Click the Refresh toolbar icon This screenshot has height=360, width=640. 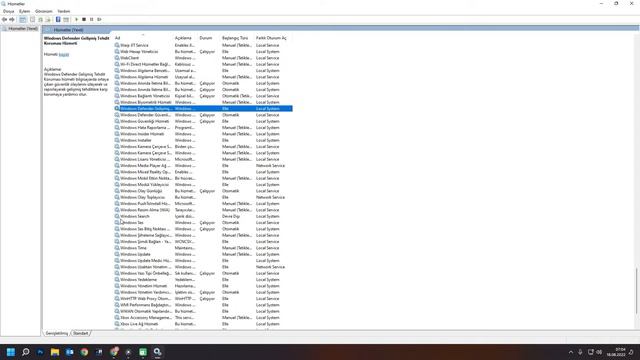tap(40, 20)
